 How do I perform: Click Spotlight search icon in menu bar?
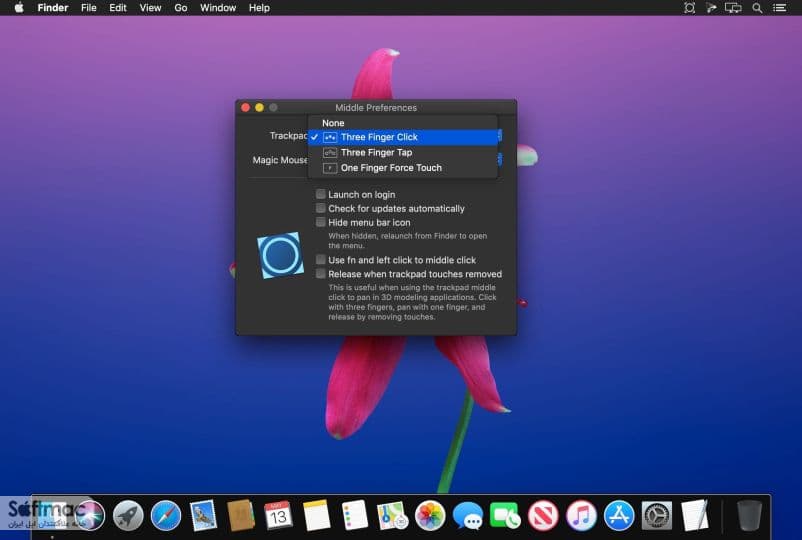click(x=757, y=8)
